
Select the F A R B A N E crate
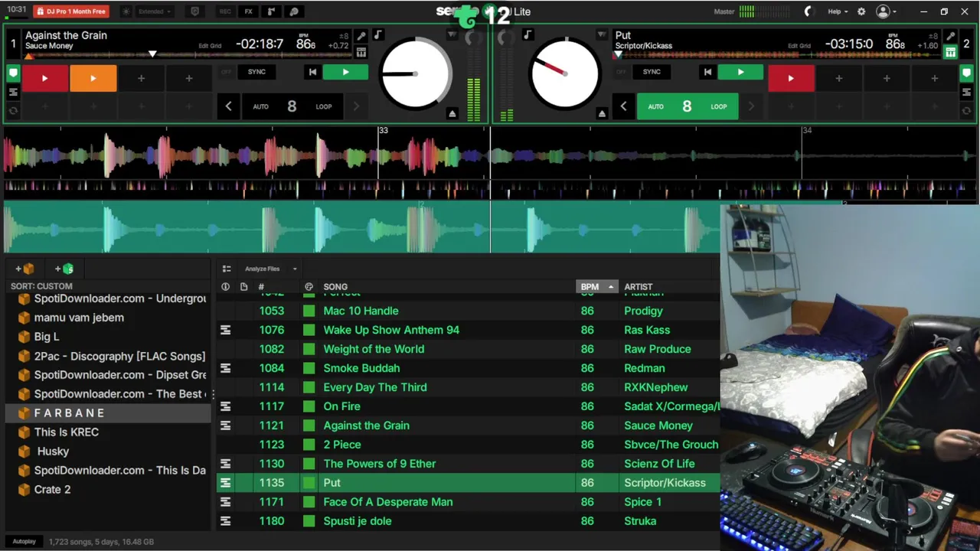coord(107,413)
